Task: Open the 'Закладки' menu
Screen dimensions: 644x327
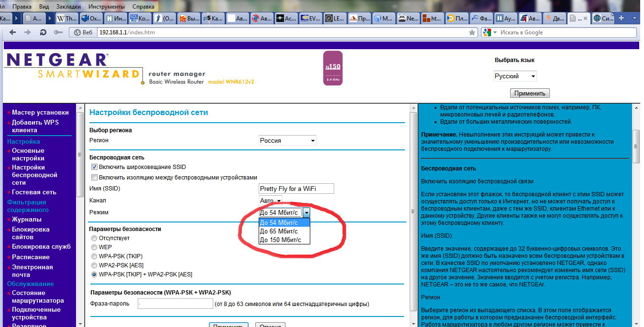Action: click(x=68, y=7)
